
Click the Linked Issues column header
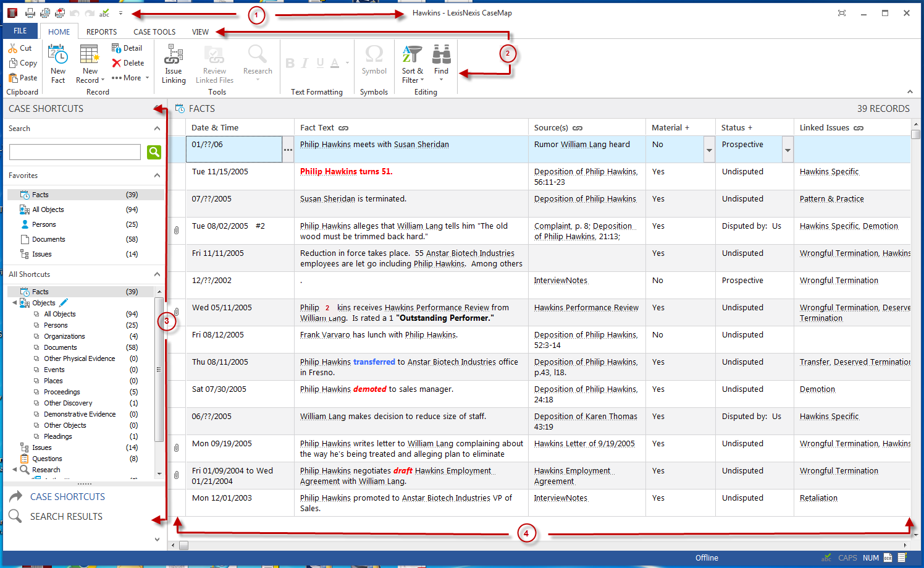pos(852,128)
